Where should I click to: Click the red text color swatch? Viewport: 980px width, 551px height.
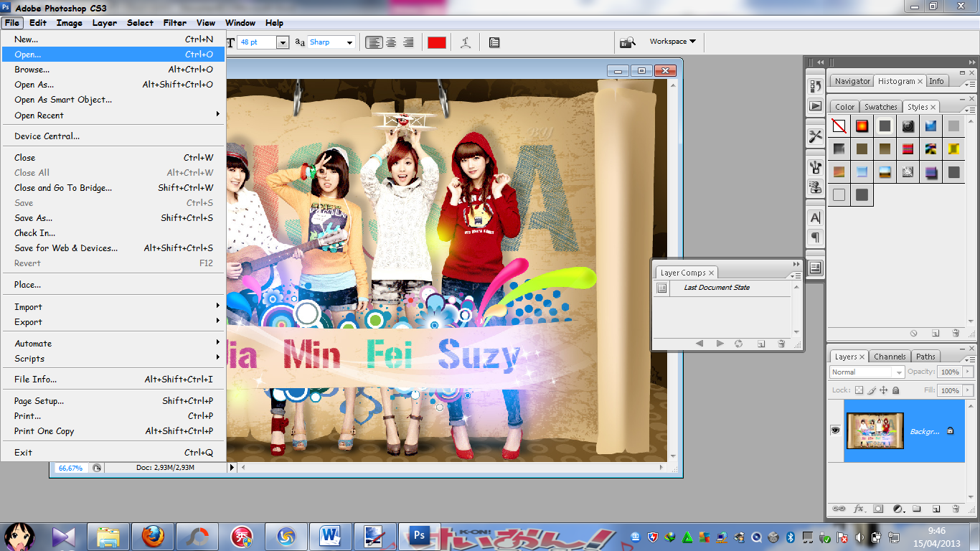[x=436, y=42]
